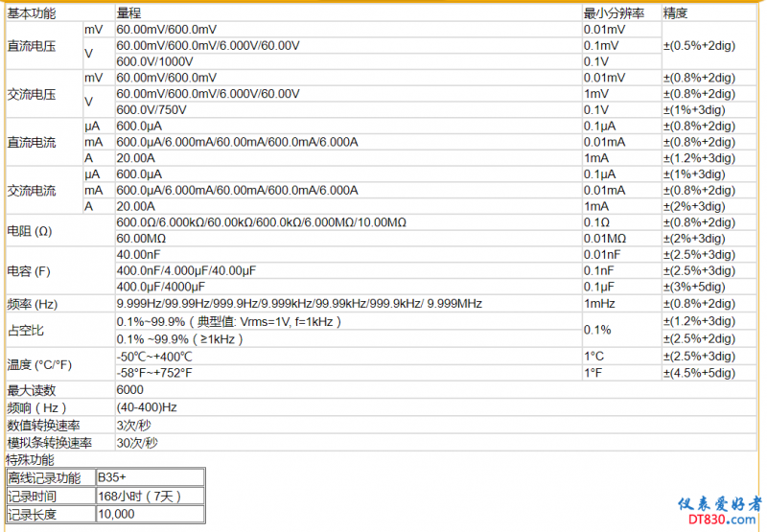Select the 模拟条转换速率 row label
This screenshot has width=767, height=532.
pyautogui.click(x=50, y=442)
